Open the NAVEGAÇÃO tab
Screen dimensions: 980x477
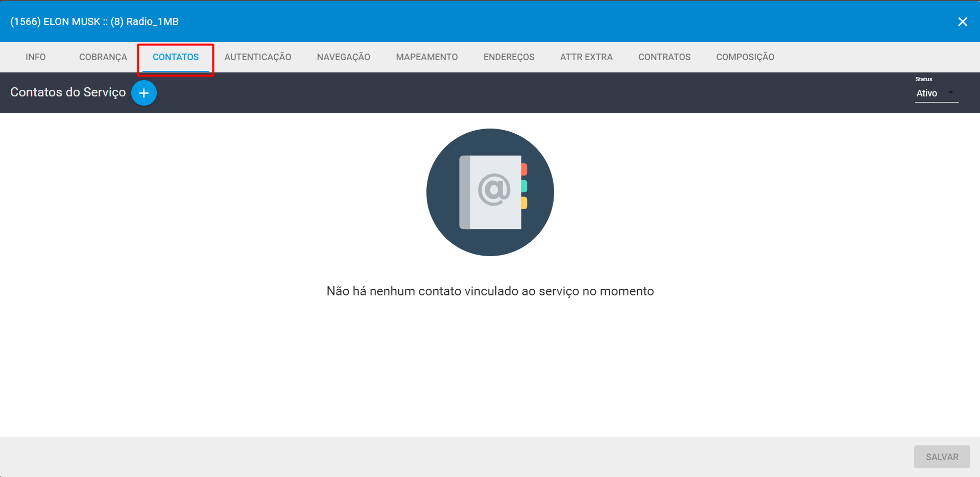tap(344, 57)
